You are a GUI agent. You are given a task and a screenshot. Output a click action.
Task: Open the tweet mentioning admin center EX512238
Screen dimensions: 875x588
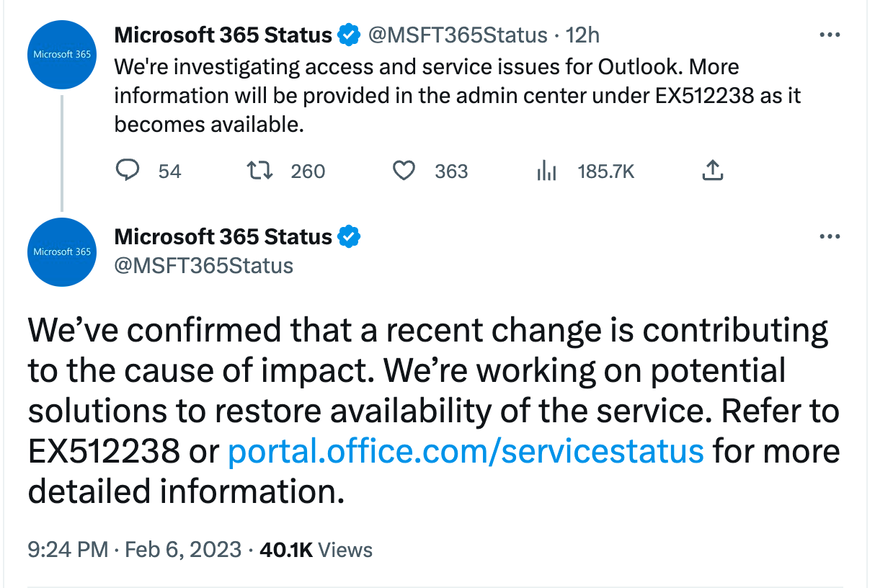(457, 96)
